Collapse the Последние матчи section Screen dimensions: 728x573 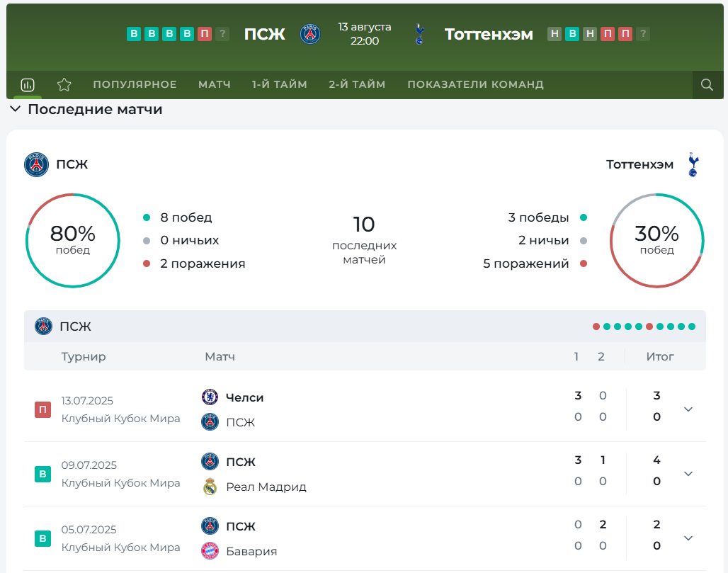(16, 109)
